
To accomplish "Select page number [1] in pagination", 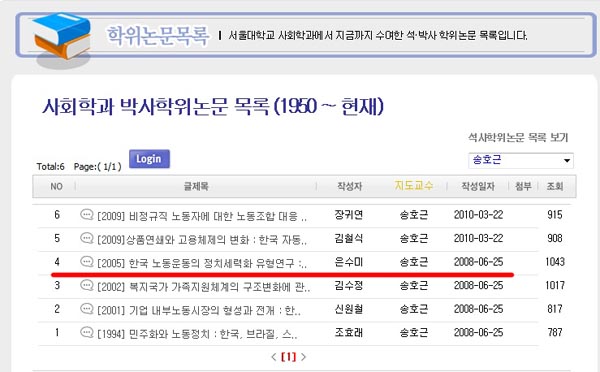I will pyautogui.click(x=289, y=357).
